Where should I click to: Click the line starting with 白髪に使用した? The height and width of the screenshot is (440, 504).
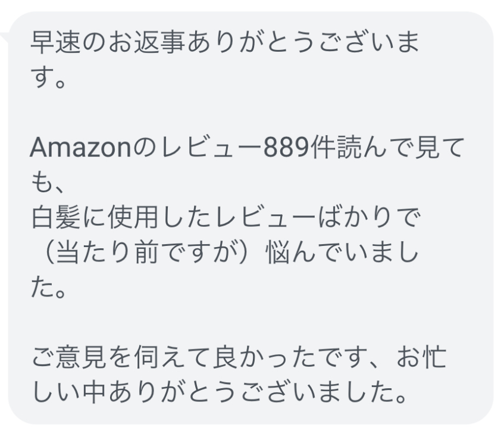pos(226,218)
